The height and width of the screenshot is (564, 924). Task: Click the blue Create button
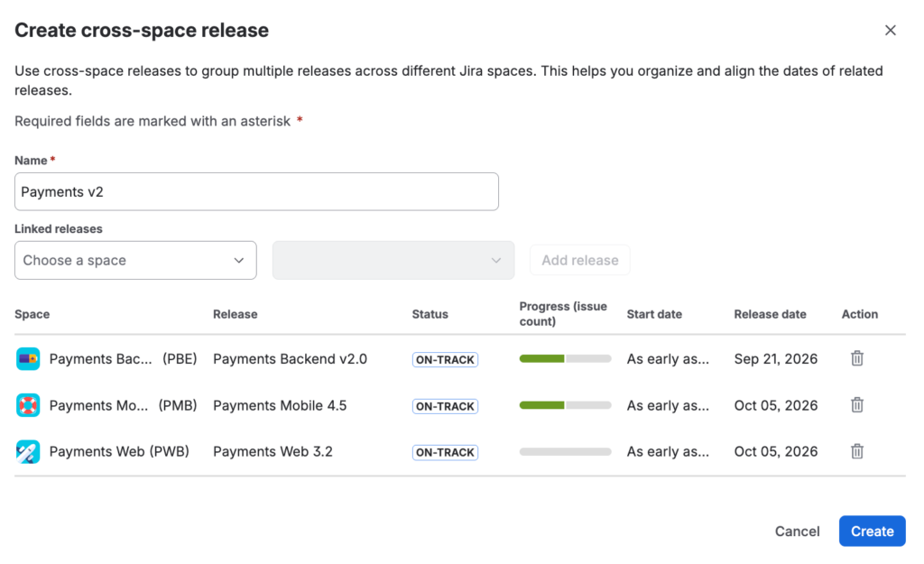873,531
